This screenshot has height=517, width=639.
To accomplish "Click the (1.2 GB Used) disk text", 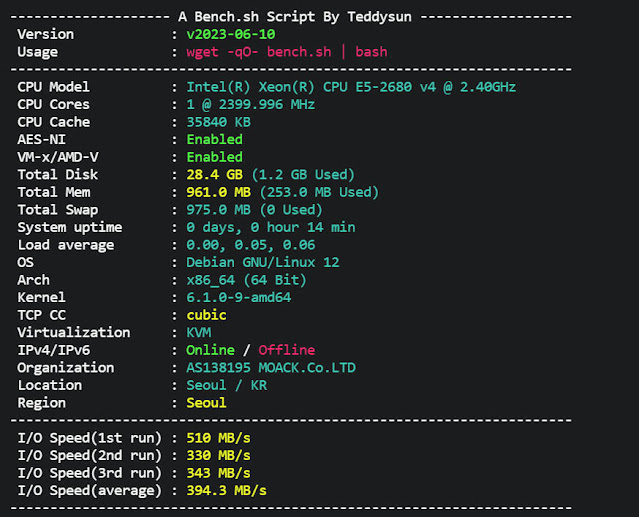I will coord(303,175).
